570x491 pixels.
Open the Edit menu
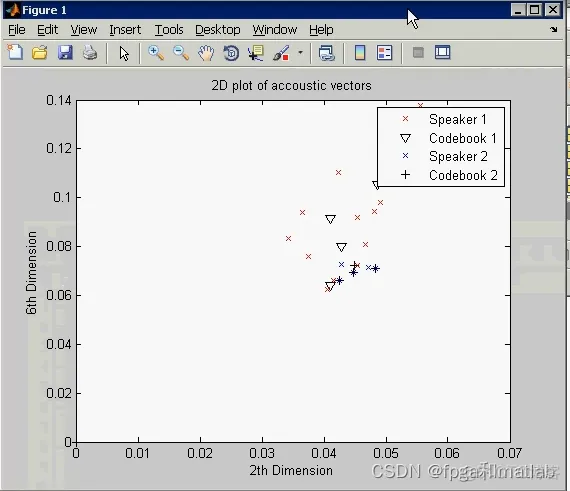tap(47, 29)
